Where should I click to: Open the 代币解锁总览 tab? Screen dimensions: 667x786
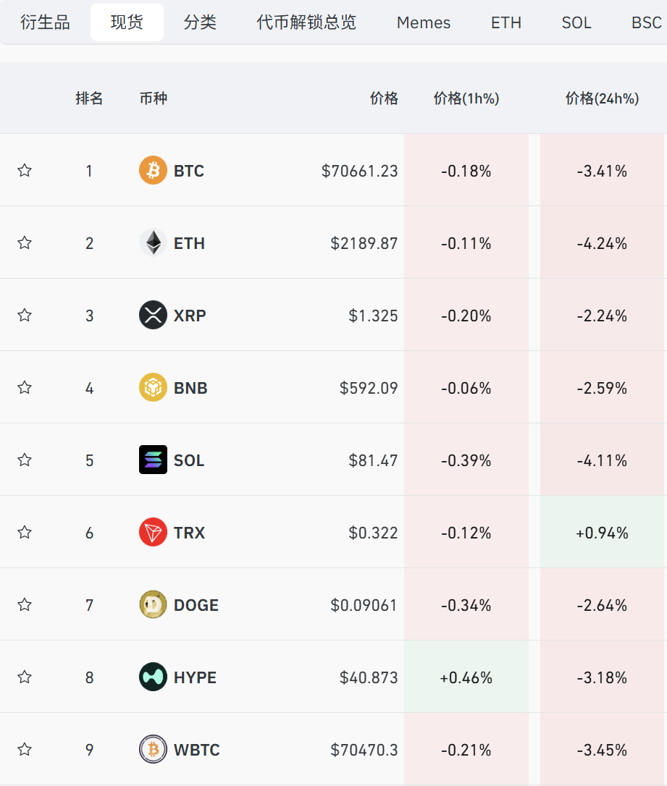pos(306,22)
